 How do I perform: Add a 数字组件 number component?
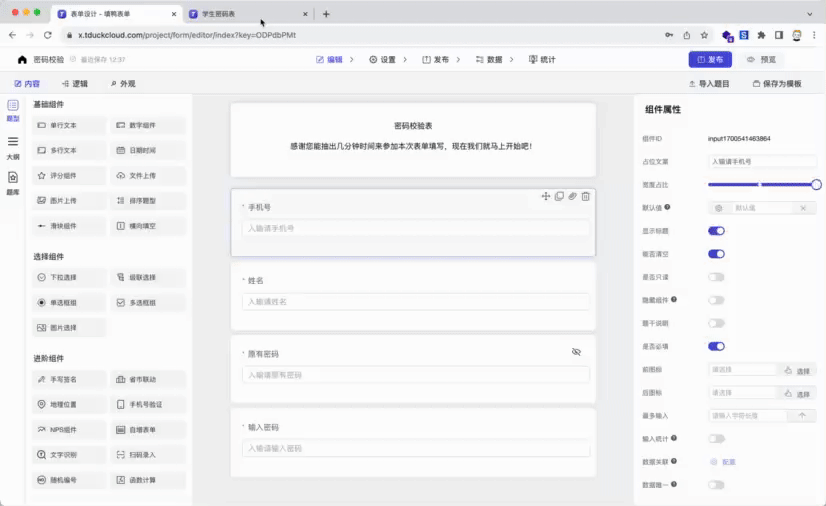148,125
